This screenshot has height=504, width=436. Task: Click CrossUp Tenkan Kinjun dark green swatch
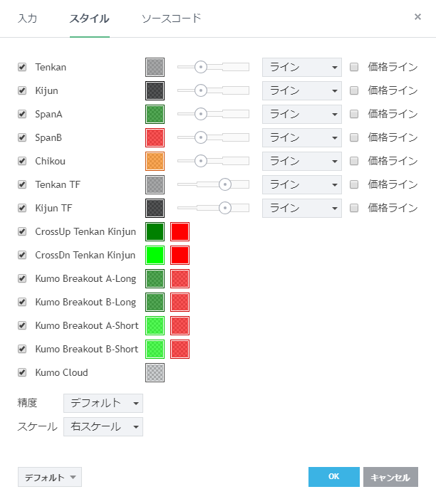tap(155, 231)
